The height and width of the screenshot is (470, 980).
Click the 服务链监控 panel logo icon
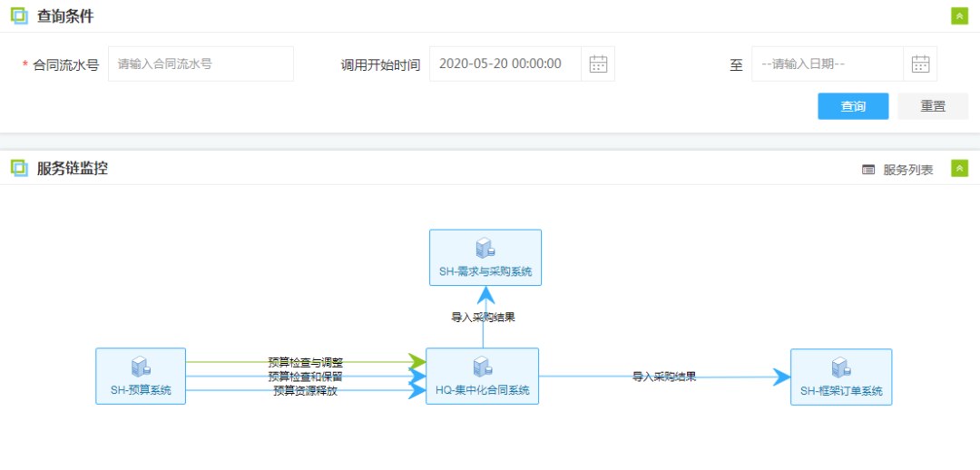20,168
